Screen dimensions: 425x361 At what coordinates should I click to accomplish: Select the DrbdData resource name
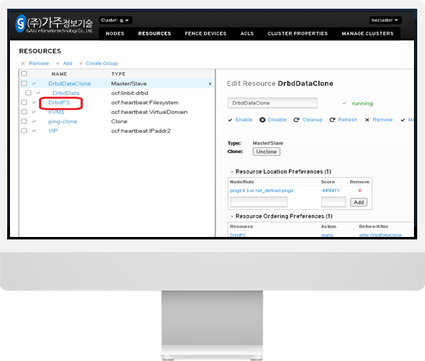click(x=66, y=93)
